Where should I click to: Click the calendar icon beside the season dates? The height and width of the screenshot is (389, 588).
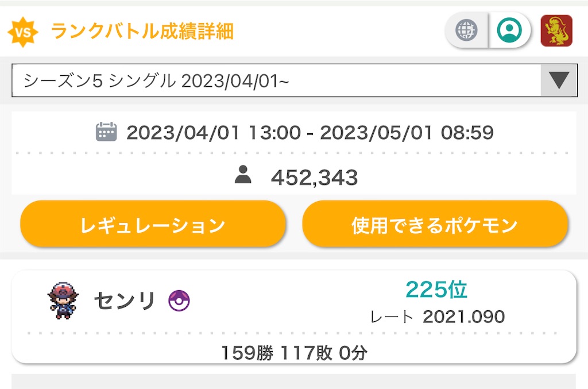[107, 132]
